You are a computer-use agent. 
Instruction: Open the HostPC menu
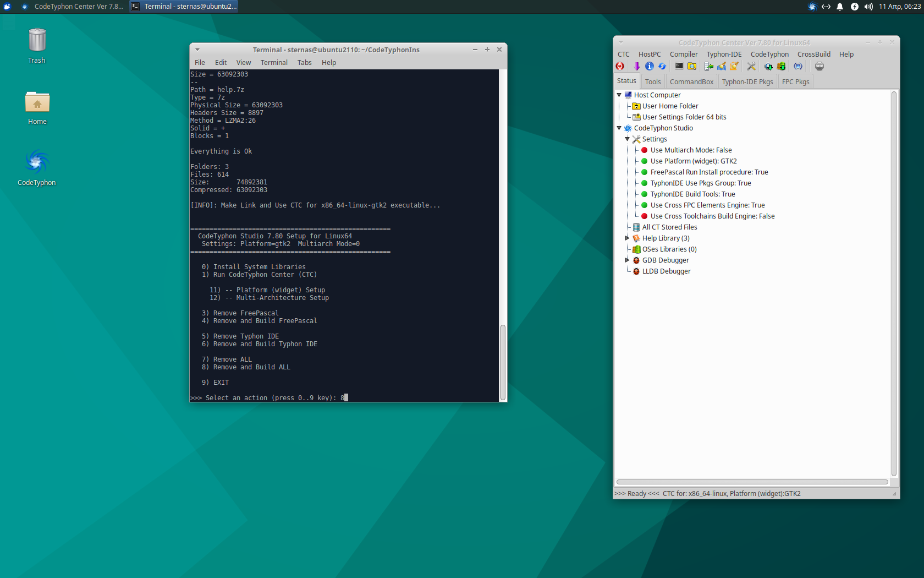click(650, 54)
